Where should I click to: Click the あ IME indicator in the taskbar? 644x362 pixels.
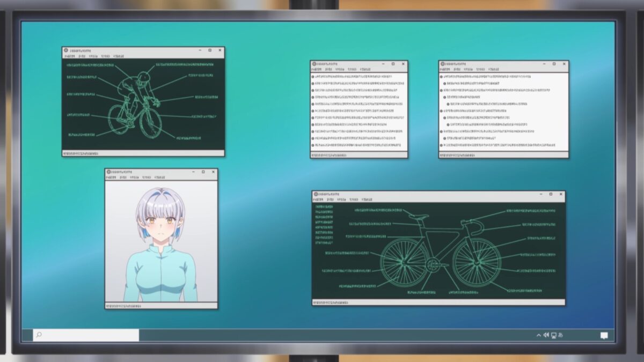[560, 335]
